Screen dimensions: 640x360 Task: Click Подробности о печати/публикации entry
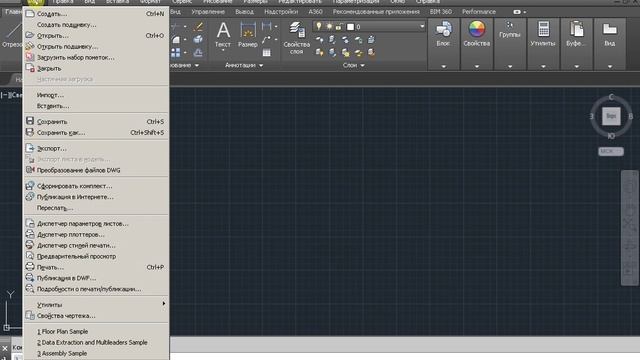click(96, 289)
